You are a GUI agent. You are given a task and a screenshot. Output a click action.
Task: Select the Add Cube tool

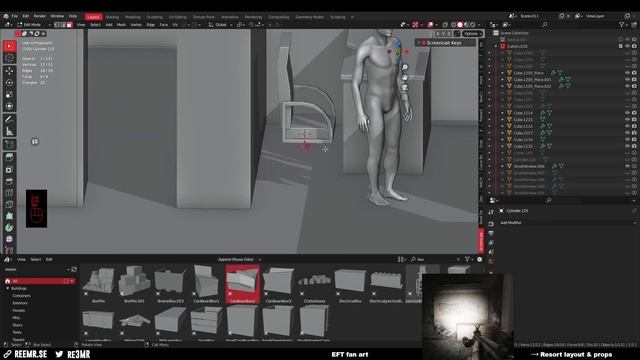(x=9, y=144)
